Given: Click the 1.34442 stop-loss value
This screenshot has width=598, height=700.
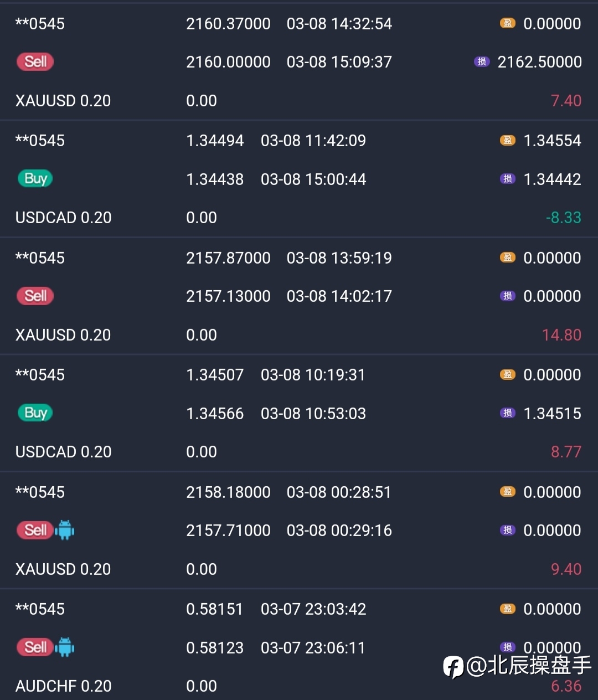Looking at the screenshot, I should click(x=552, y=179).
